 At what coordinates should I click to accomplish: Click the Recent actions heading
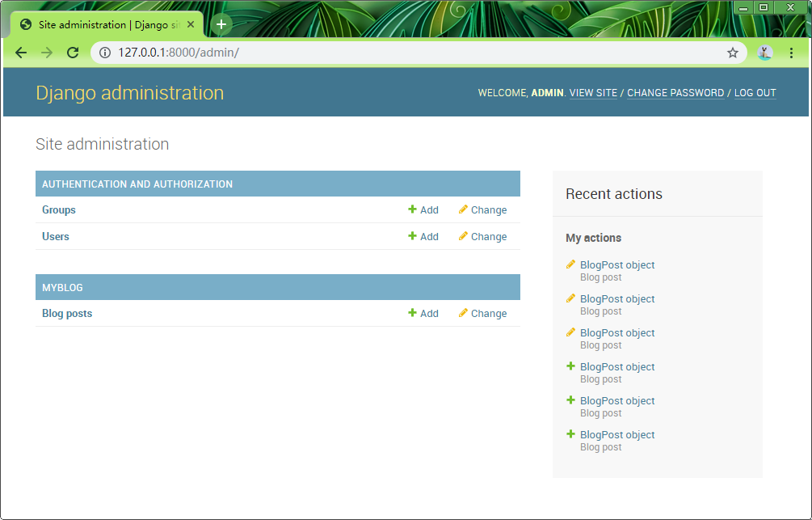point(614,194)
